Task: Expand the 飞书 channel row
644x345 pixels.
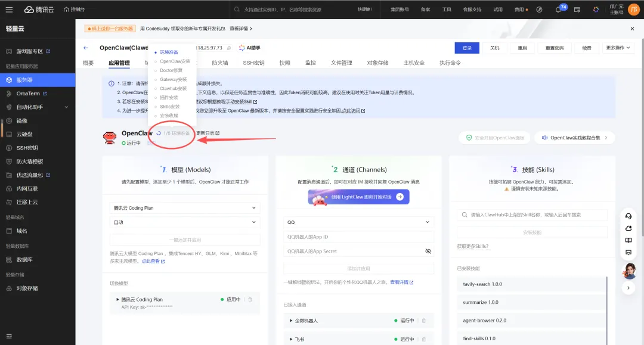Action: click(291, 339)
